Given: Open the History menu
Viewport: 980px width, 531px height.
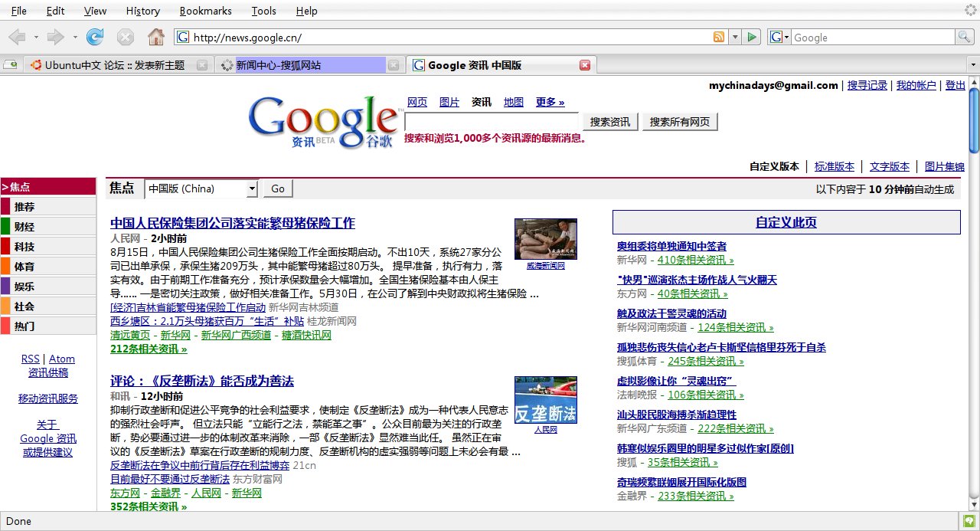Looking at the screenshot, I should click(x=142, y=11).
